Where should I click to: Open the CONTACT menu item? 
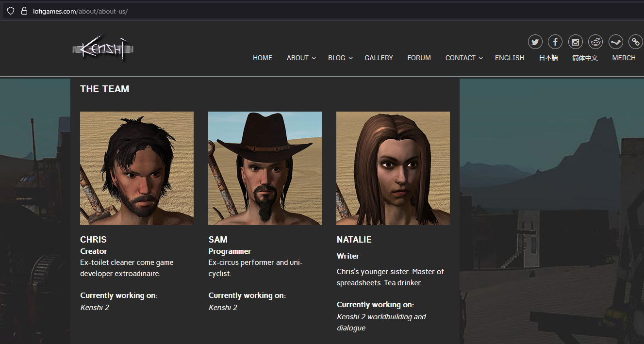(461, 58)
